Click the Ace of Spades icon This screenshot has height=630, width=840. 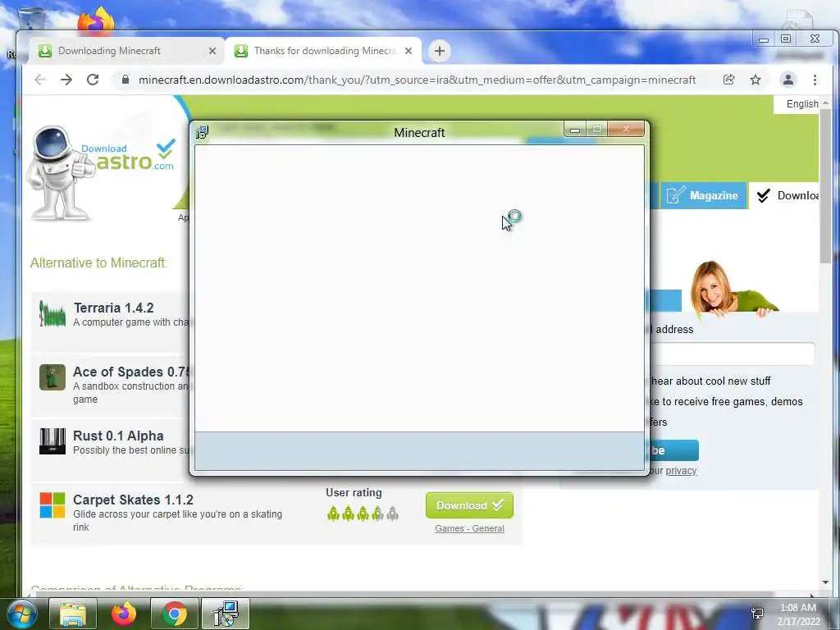[x=52, y=377]
